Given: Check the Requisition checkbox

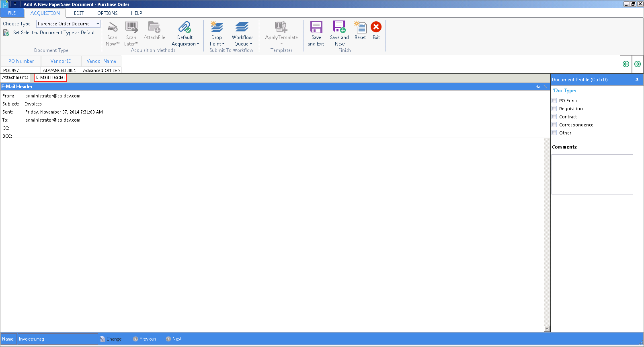Looking at the screenshot, I should (554, 109).
